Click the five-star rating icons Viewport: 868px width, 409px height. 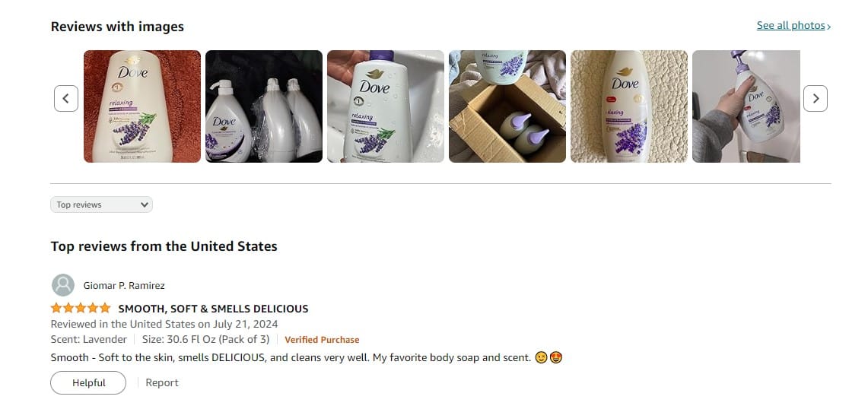pyautogui.click(x=81, y=309)
